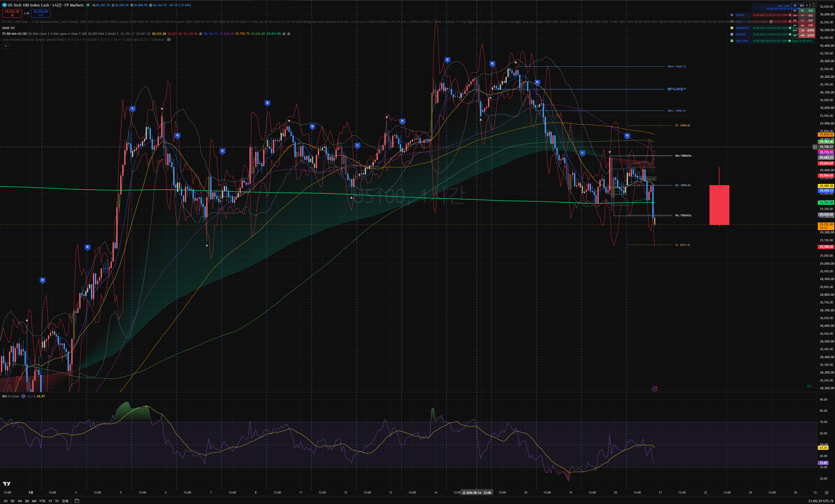The image size is (835, 504).
Task: Click the WIB L - 29983.10 level label
Action: 676,111
